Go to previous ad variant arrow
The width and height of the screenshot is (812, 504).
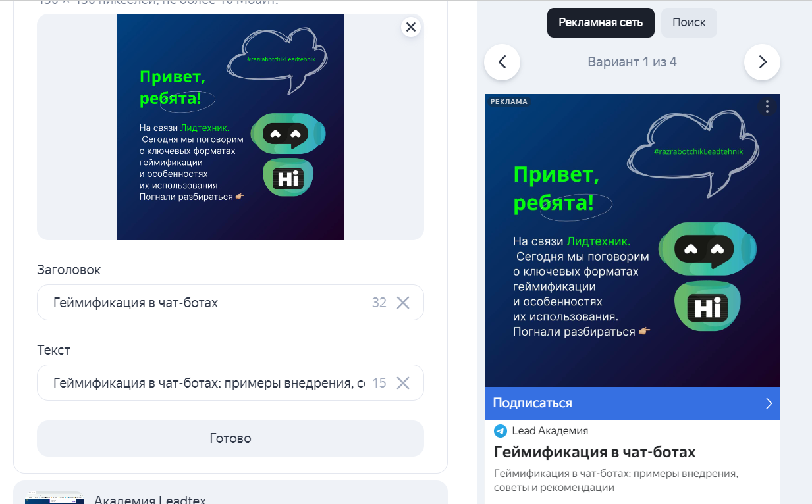(502, 63)
